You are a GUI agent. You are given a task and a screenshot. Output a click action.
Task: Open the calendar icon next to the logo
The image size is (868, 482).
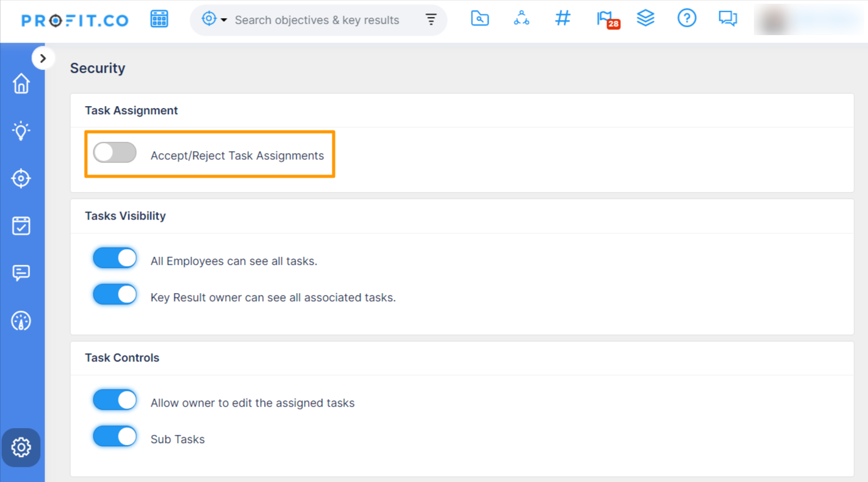pos(159,19)
